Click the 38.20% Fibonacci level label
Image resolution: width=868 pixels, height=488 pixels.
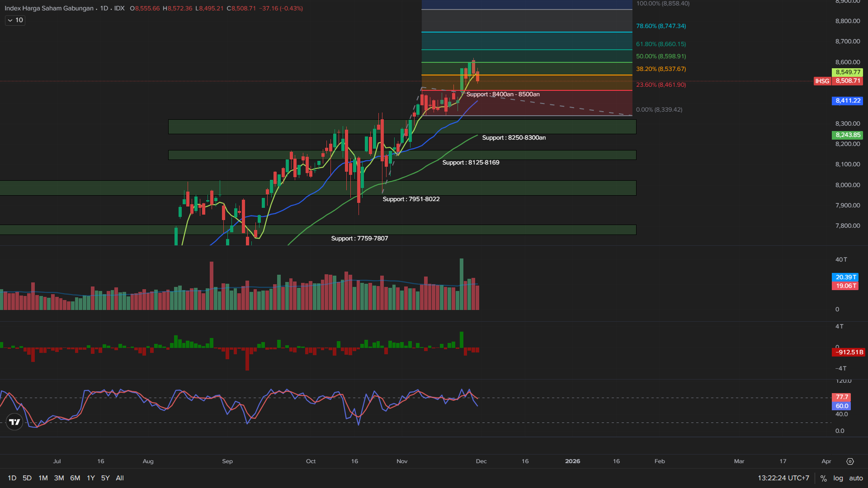click(660, 69)
